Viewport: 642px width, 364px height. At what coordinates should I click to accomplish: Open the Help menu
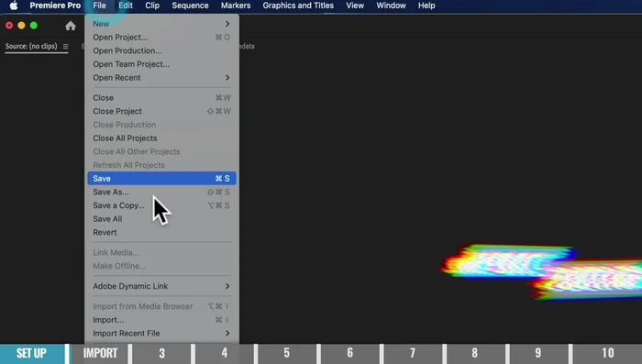(426, 6)
